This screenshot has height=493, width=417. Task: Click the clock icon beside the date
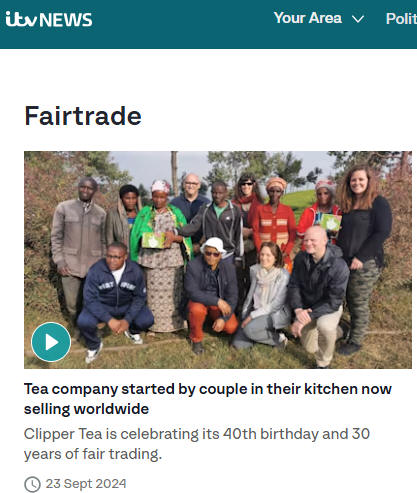click(32, 484)
